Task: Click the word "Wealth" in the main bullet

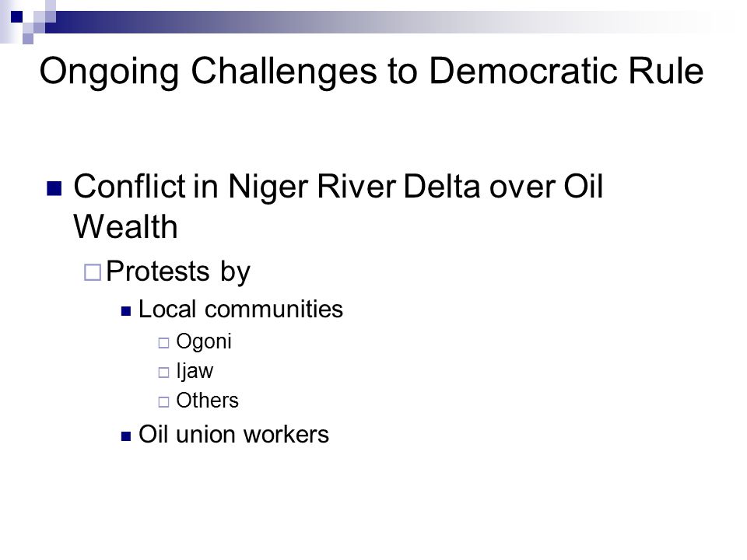Action: (x=126, y=226)
